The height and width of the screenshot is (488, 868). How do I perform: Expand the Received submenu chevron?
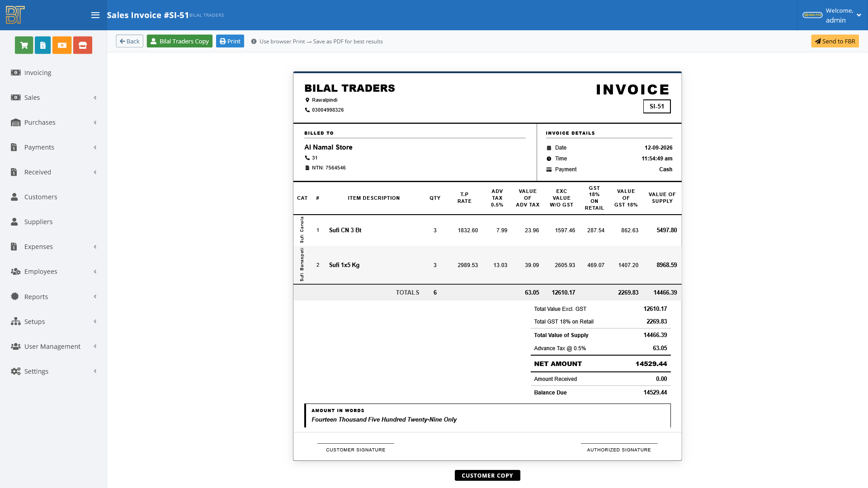pos(95,172)
